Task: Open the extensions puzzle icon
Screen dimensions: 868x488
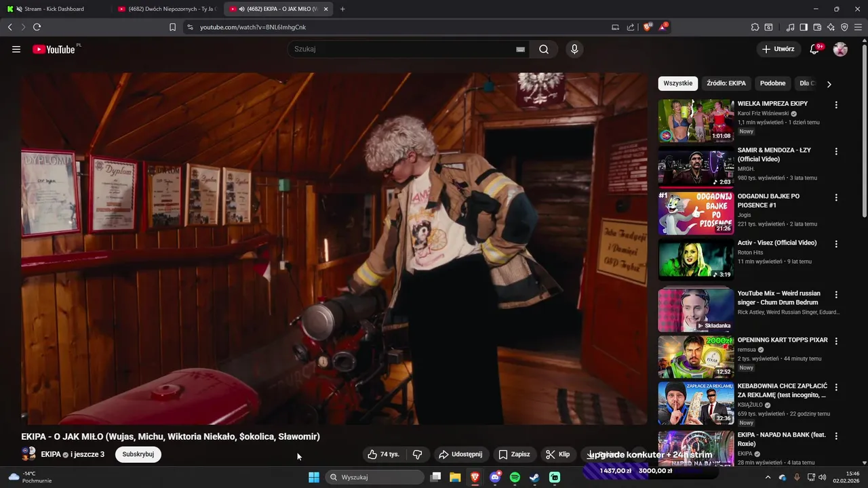Action: coord(755,27)
